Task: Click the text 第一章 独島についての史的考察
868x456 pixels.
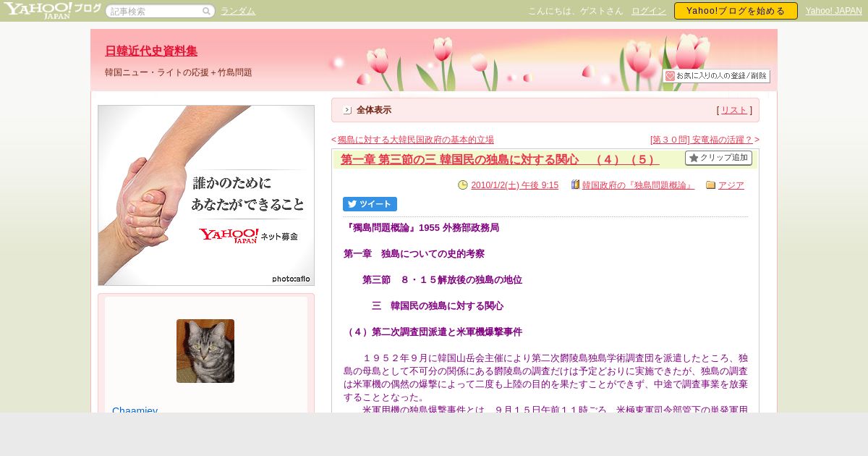Action: point(414,254)
